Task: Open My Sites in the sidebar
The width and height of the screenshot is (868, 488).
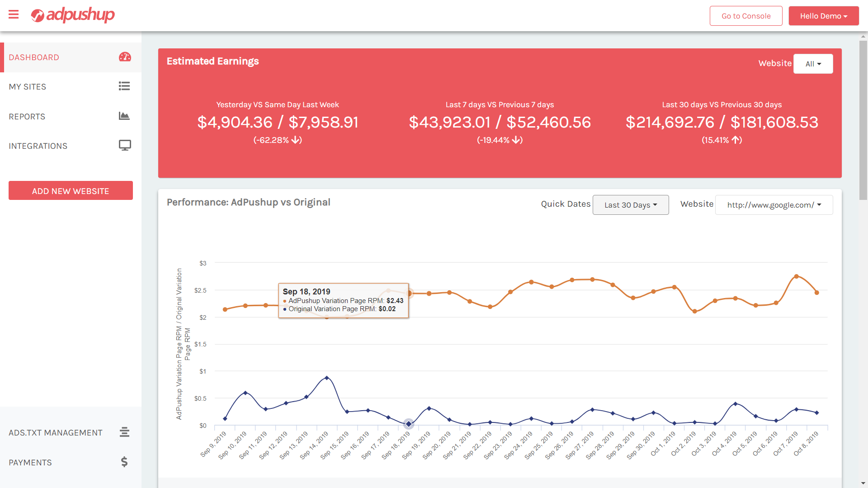Action: 71,87
